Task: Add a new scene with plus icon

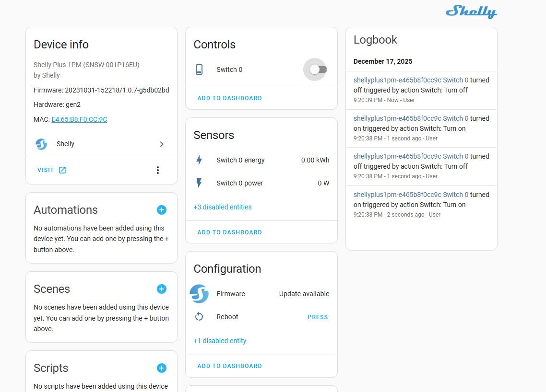Action: pyautogui.click(x=162, y=289)
